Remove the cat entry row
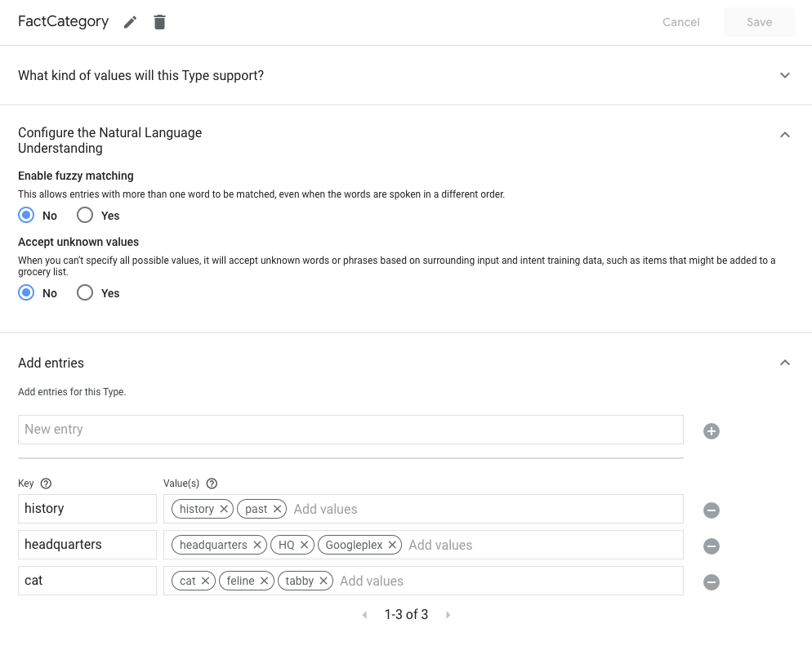The image size is (812, 646). [712, 582]
